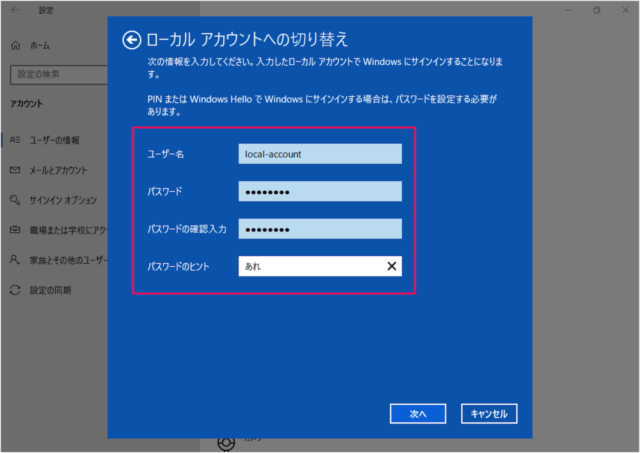Image resolution: width=640 pixels, height=453 pixels.
Task: Click the アカウント heading in sidebar
Action: pyautogui.click(x=27, y=104)
